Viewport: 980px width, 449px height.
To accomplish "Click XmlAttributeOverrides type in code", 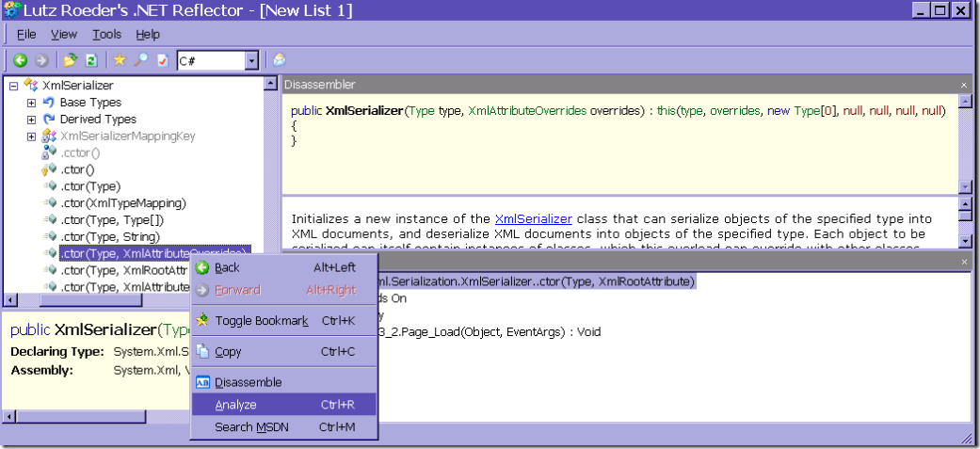I will (x=527, y=111).
